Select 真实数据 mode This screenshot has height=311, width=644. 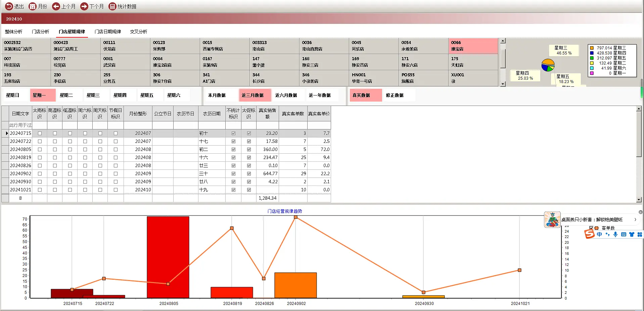click(366, 95)
